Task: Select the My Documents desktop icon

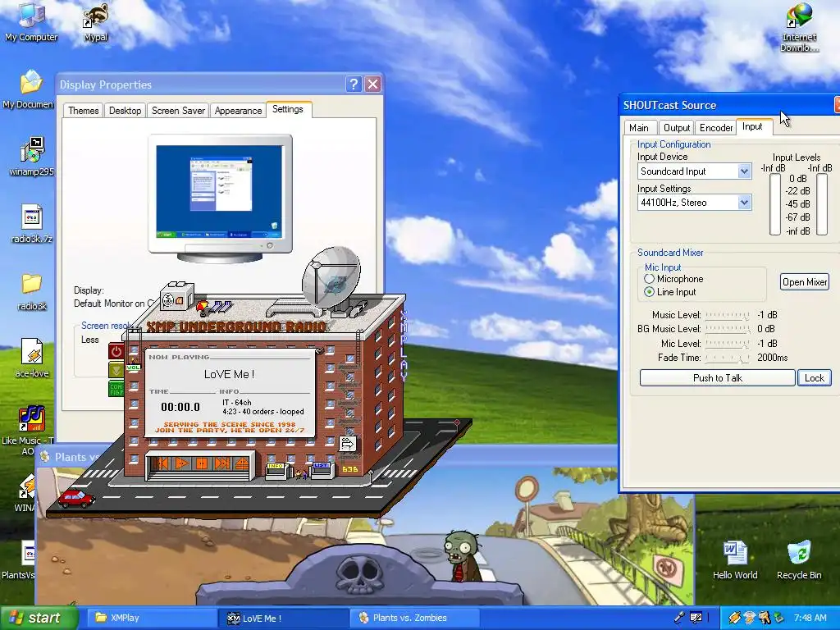Action: point(30,89)
